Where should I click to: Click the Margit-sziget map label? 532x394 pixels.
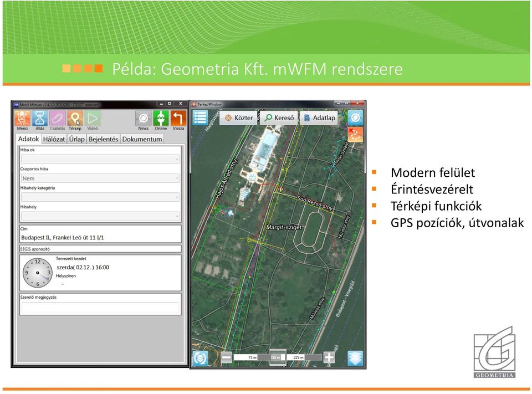[284, 227]
